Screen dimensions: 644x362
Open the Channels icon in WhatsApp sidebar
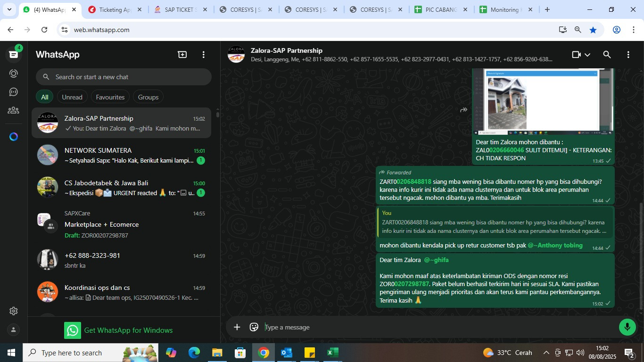14,92
